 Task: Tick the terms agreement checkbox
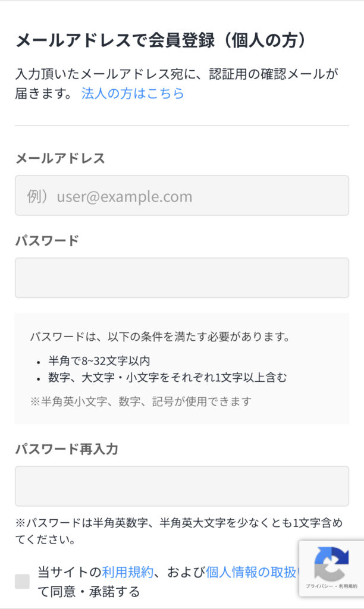coord(22,581)
